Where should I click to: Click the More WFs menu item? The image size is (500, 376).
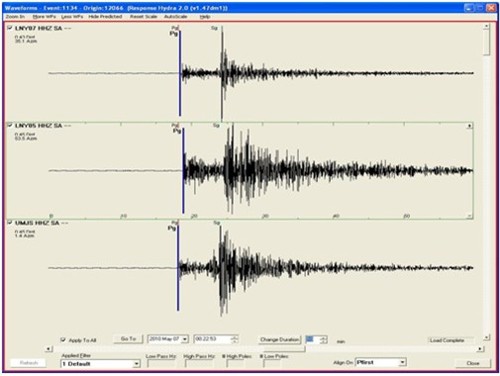click(x=44, y=16)
